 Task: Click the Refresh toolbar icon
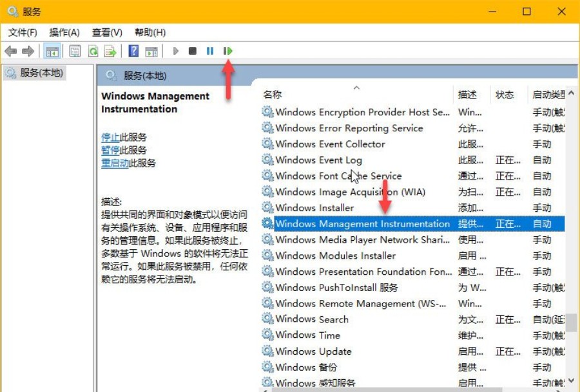[93, 51]
